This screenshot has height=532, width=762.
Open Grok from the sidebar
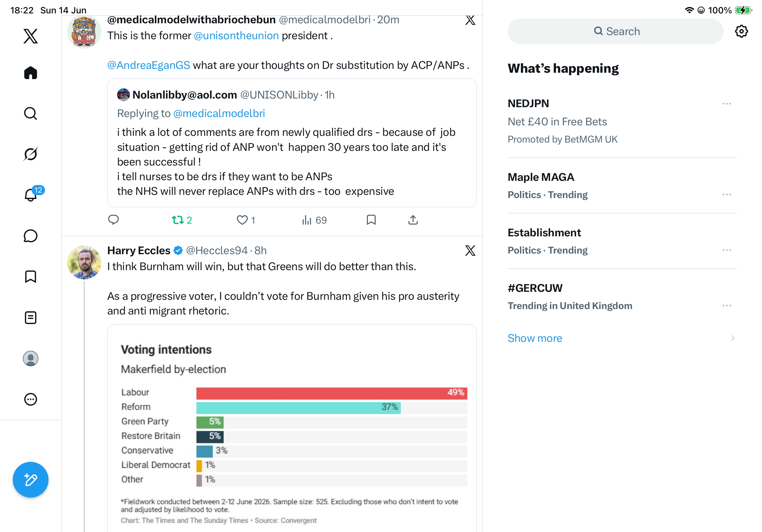tap(31, 154)
